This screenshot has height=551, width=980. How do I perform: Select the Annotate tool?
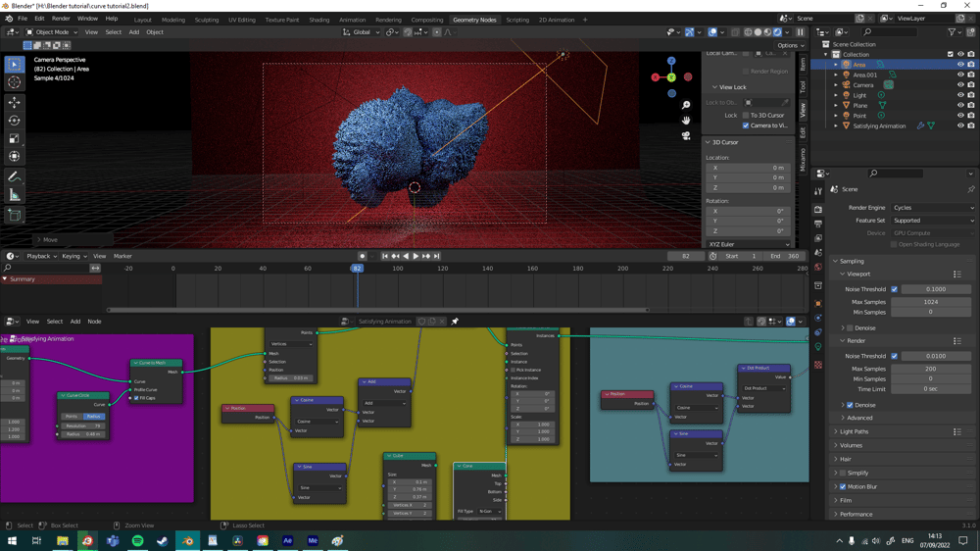(x=15, y=177)
